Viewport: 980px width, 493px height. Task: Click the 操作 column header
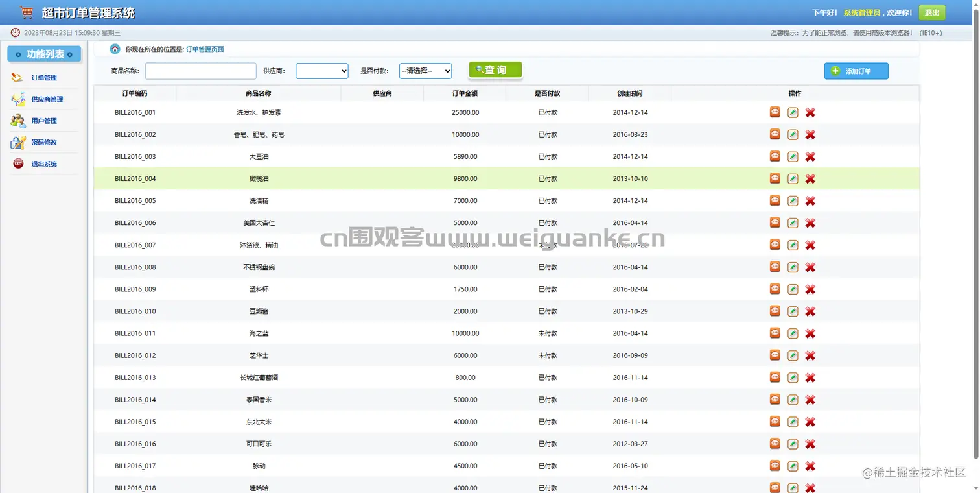click(x=795, y=93)
